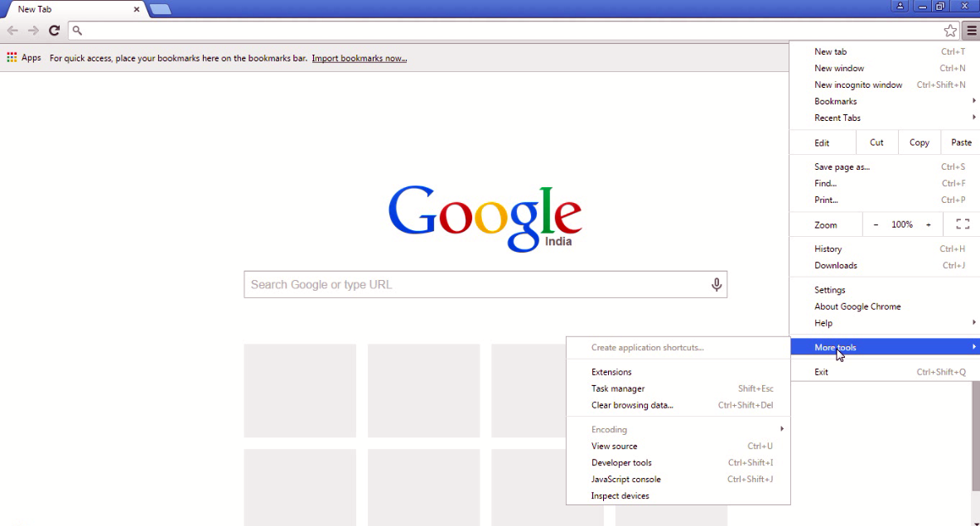Click the Apps label in bookmarks bar
This screenshot has width=980, height=526.
click(31, 57)
